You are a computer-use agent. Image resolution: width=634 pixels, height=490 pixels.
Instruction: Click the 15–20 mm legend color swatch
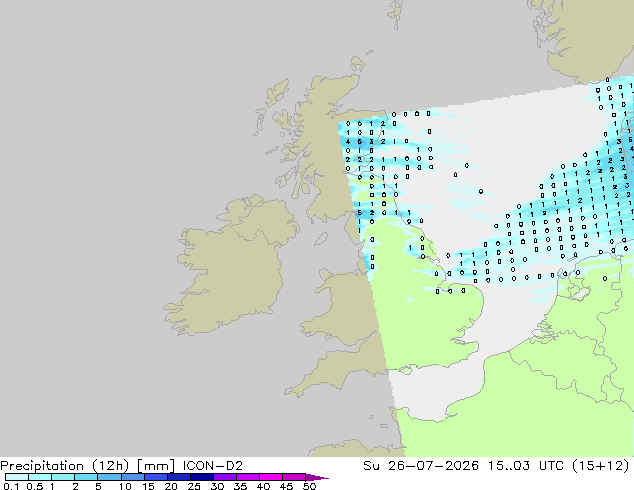tap(156, 477)
